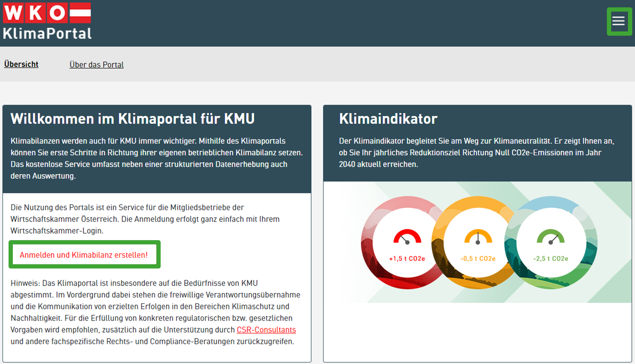The height and width of the screenshot is (364, 635).
Task: Click the Austrian flag in the header logo
Action: coord(80,12)
